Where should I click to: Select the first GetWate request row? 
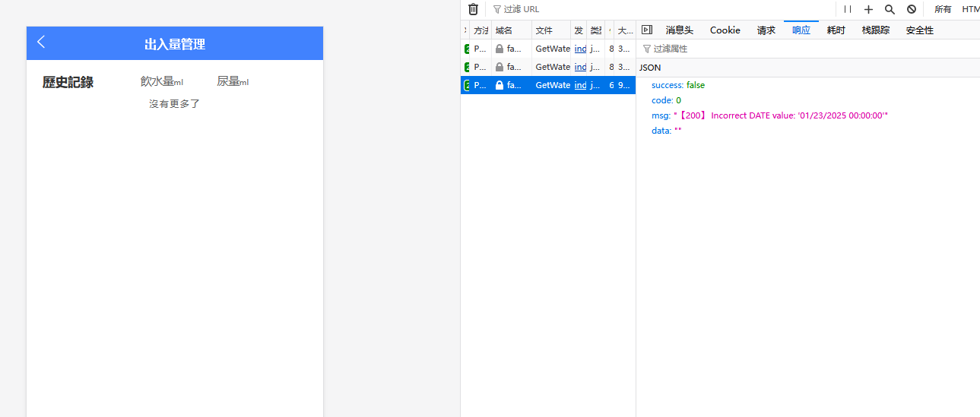548,49
